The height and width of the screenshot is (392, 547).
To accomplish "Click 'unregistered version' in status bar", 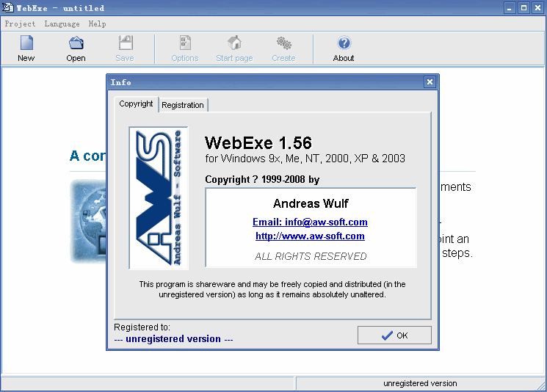I will tap(420, 383).
